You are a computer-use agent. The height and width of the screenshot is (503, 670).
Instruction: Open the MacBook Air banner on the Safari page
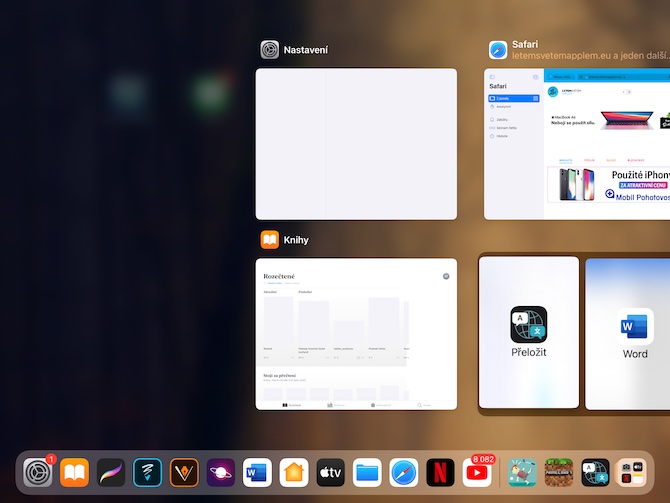[x=609, y=121]
